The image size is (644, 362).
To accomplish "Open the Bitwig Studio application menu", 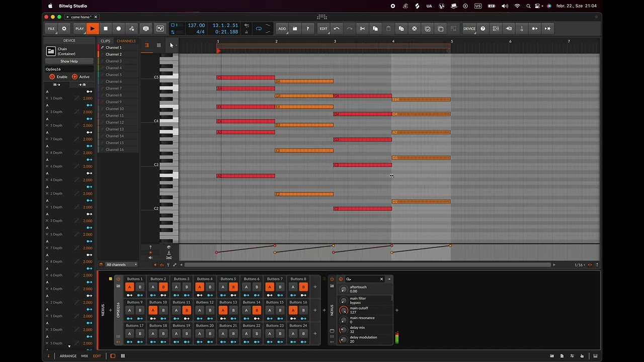I will 73,6.
